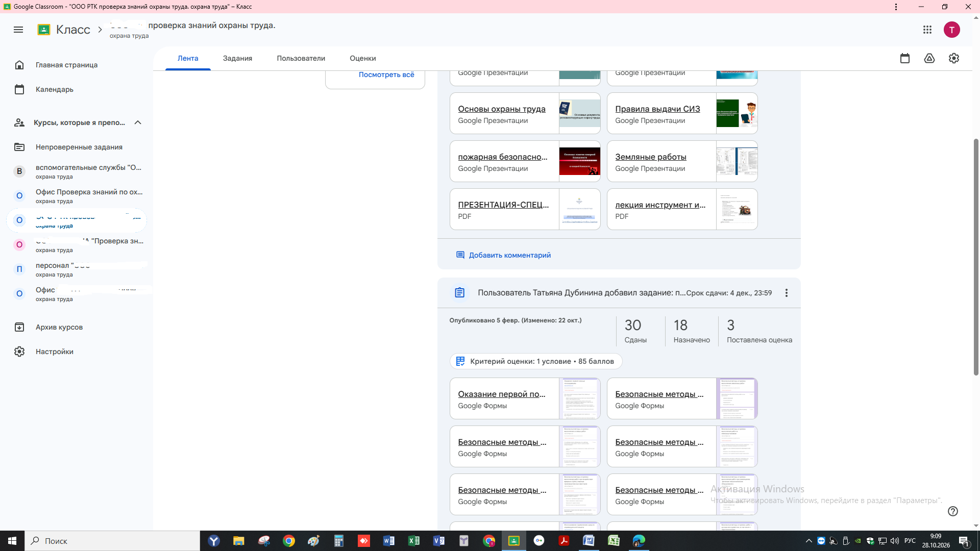Viewport: 980px width, 551px height.
Task: Open the main hamburger menu
Action: click(18, 30)
